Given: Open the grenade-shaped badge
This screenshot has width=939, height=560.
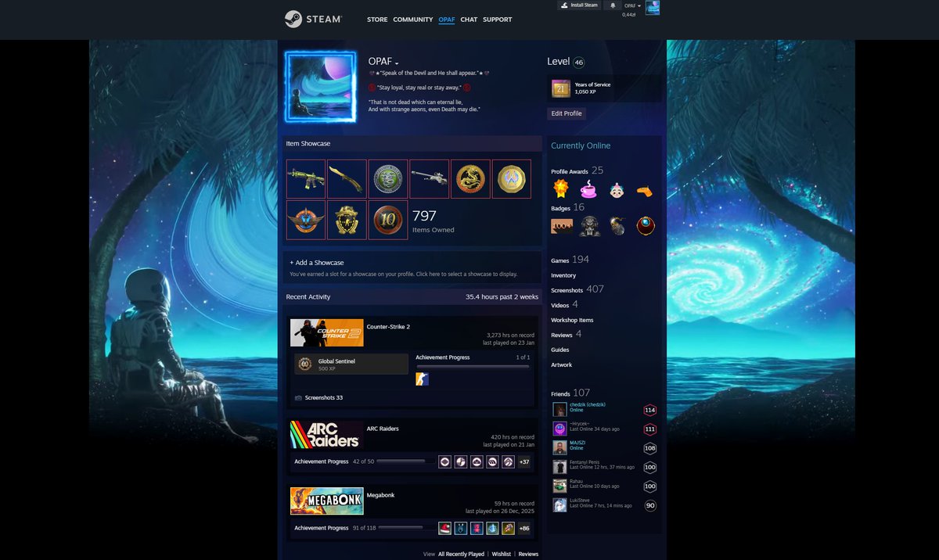Looking at the screenshot, I should (x=617, y=226).
